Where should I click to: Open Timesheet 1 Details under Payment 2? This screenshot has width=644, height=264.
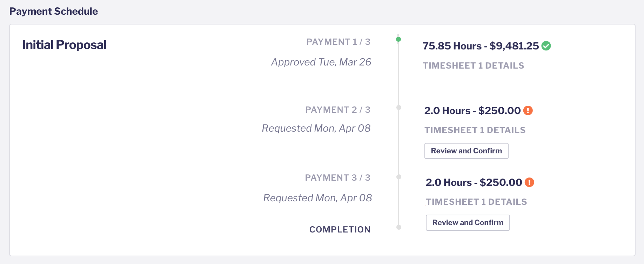click(475, 130)
